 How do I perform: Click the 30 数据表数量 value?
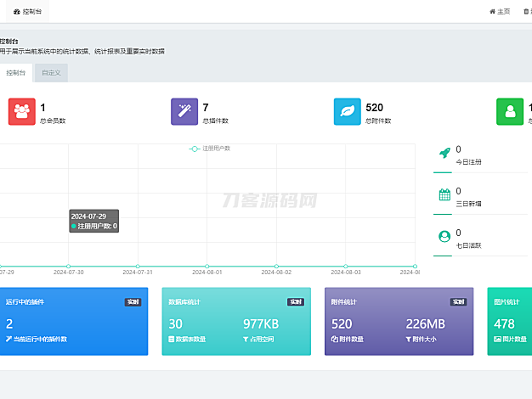click(x=175, y=323)
